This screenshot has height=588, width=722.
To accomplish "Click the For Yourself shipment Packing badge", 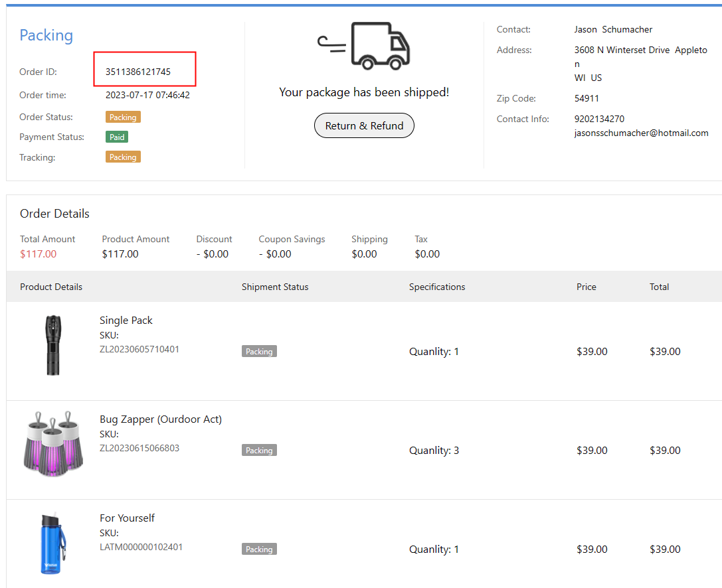I will coord(259,550).
